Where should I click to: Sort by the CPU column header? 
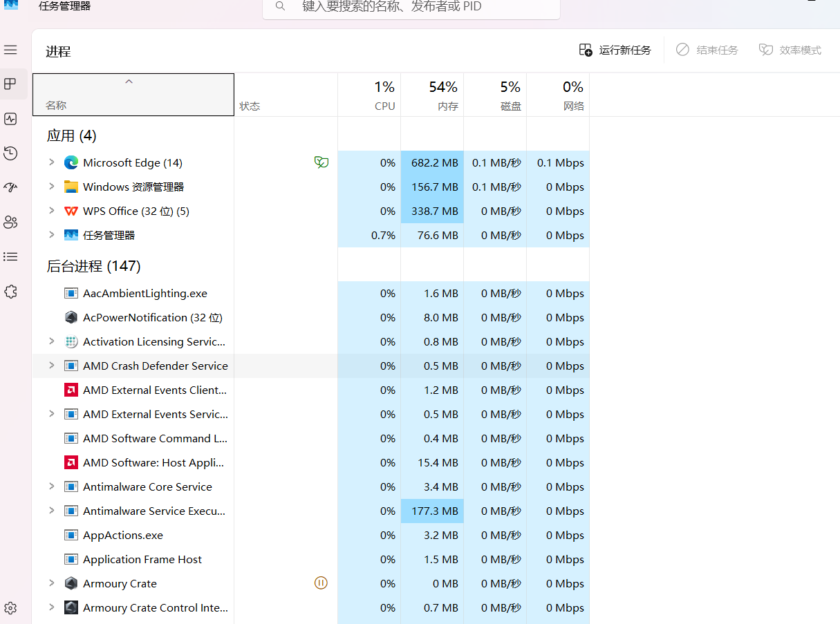click(369, 95)
